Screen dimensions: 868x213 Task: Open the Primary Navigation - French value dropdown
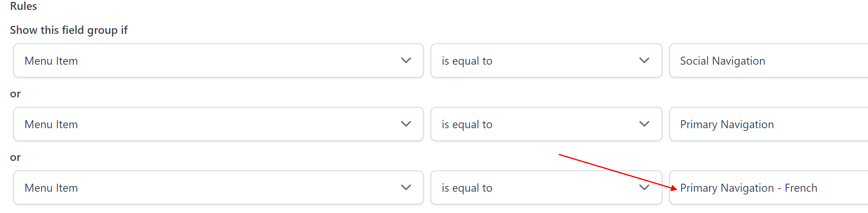(768, 188)
